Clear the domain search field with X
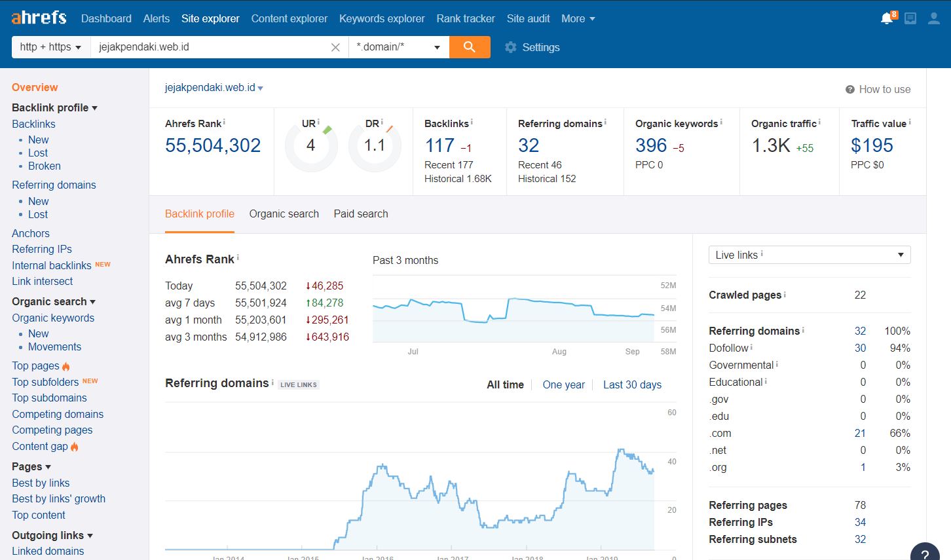Image resolution: width=951 pixels, height=560 pixels. (335, 47)
